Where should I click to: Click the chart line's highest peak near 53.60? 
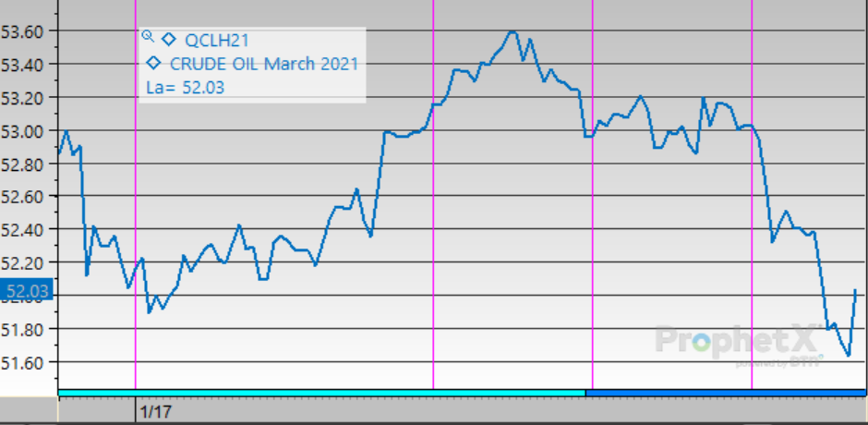(512, 31)
